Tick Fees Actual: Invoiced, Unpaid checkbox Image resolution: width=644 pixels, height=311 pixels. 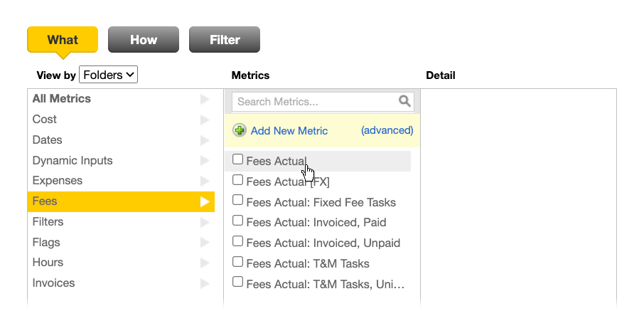tap(238, 241)
